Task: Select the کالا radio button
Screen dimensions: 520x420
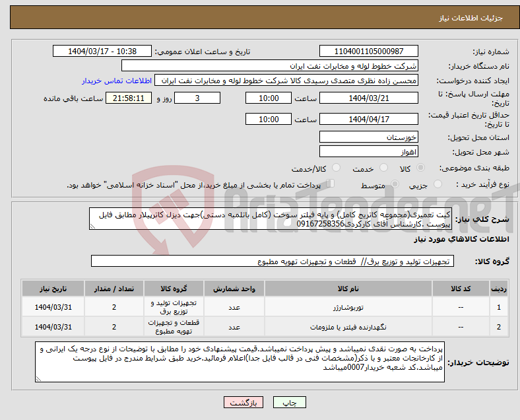Action: [420, 168]
